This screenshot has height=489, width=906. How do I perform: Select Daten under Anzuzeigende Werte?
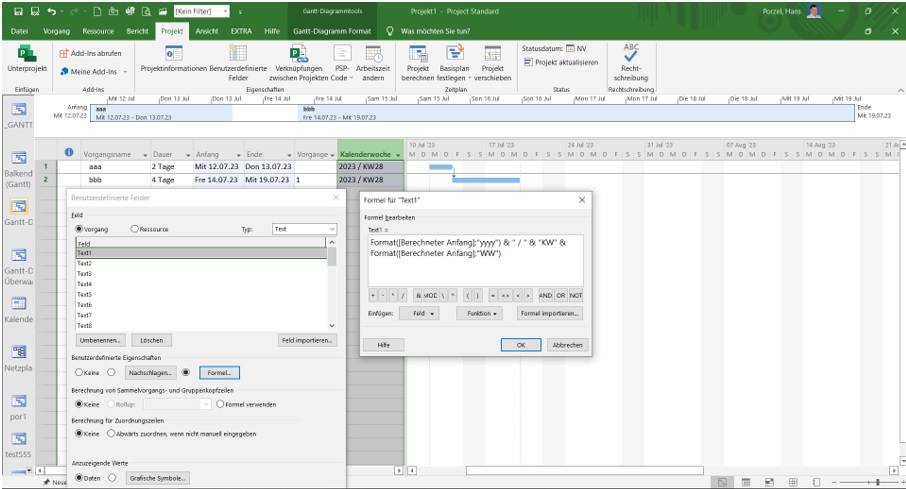[x=79, y=477]
